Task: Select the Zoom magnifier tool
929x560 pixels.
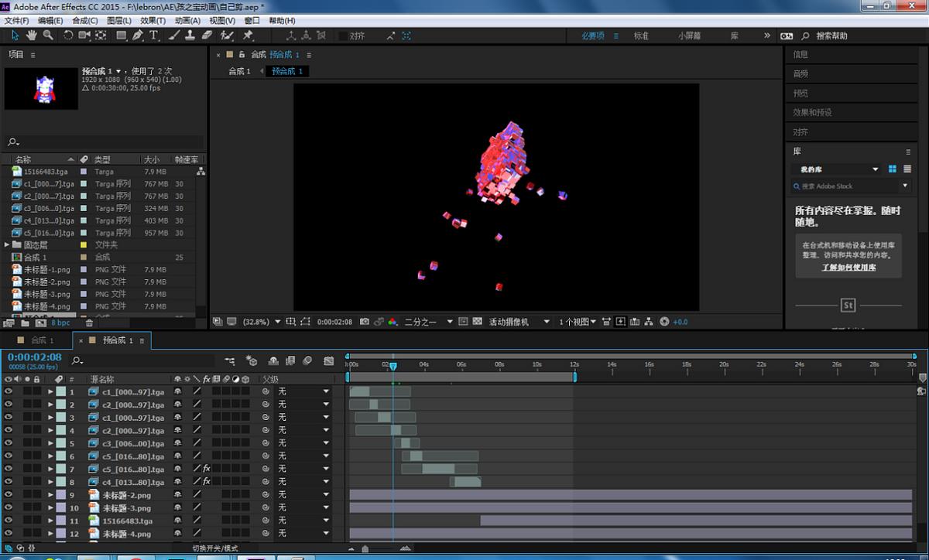Action: pyautogui.click(x=48, y=36)
